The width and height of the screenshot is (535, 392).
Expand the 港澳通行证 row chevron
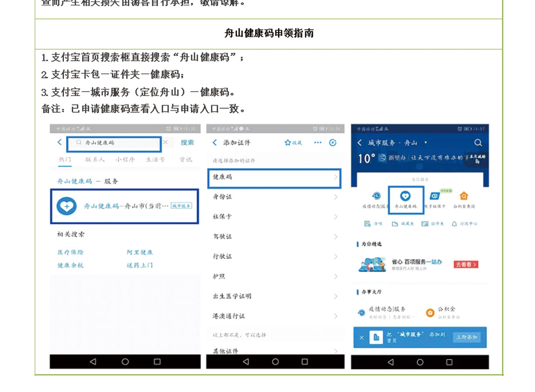click(336, 316)
